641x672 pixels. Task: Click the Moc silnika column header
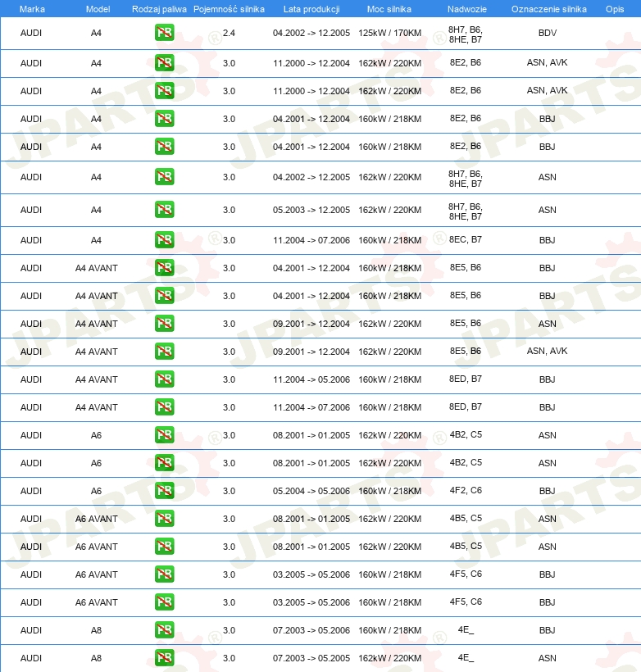click(x=389, y=9)
